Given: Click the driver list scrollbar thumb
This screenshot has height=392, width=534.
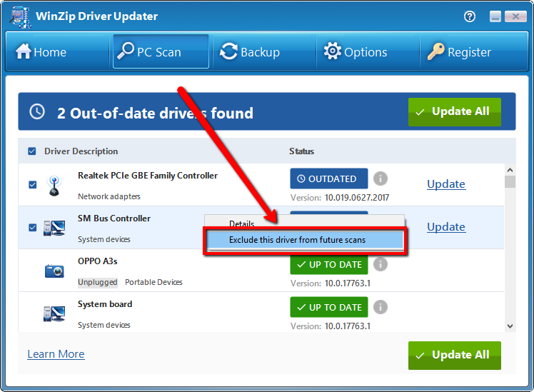Looking at the screenshot, I should pos(510,181).
